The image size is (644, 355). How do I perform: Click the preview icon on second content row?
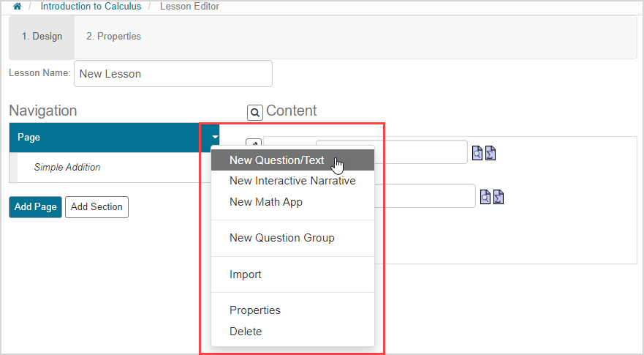(x=485, y=197)
